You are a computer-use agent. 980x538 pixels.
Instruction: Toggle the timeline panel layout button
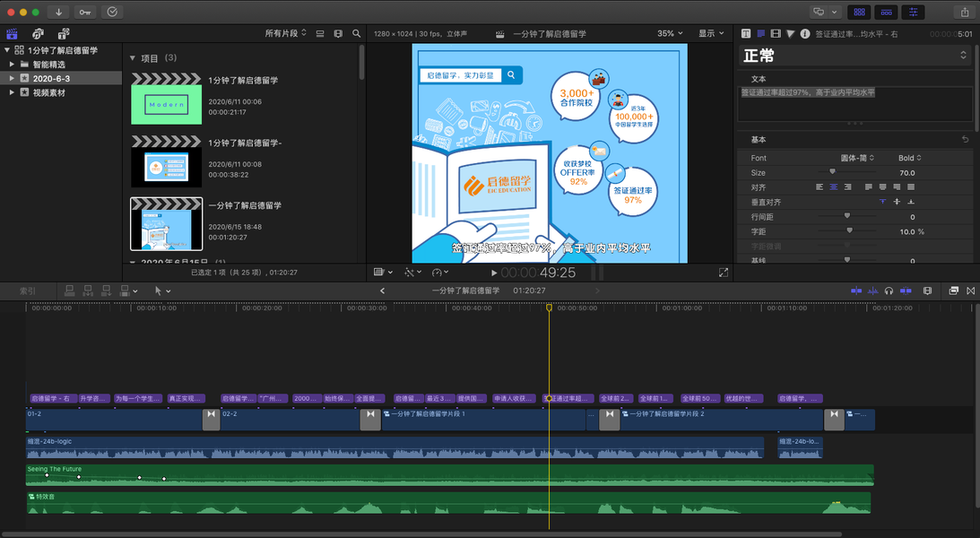[886, 12]
